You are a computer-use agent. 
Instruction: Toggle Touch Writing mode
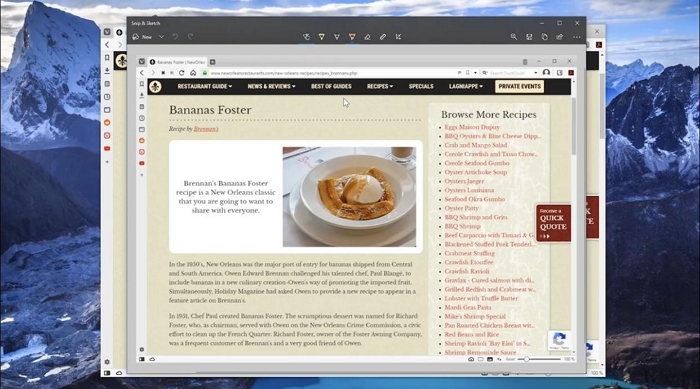[x=306, y=37]
